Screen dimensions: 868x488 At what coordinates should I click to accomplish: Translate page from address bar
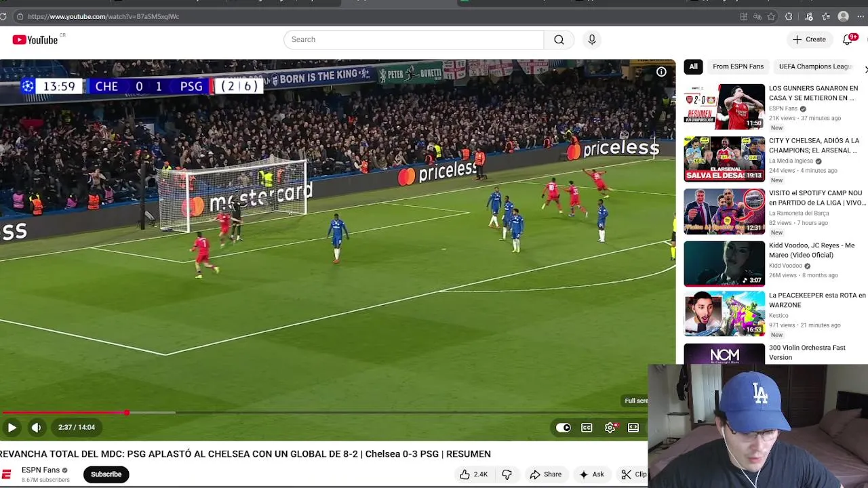(757, 16)
